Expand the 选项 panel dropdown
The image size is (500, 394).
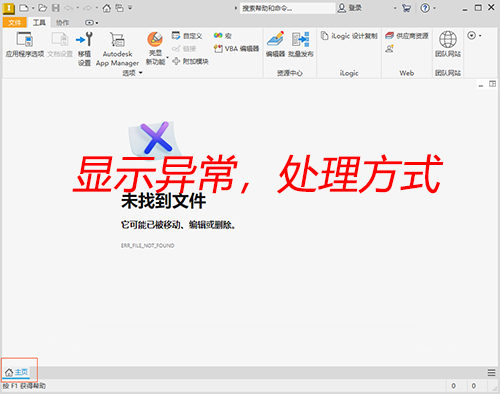pyautogui.click(x=132, y=73)
